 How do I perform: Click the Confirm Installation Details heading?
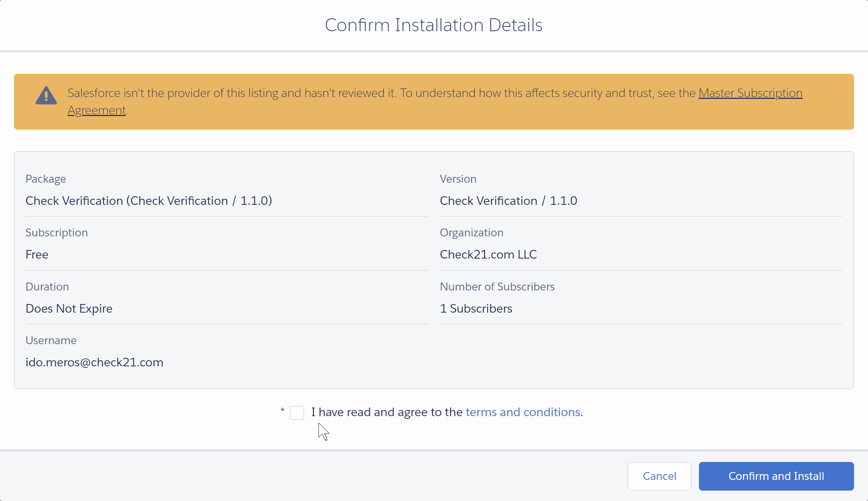coord(433,25)
